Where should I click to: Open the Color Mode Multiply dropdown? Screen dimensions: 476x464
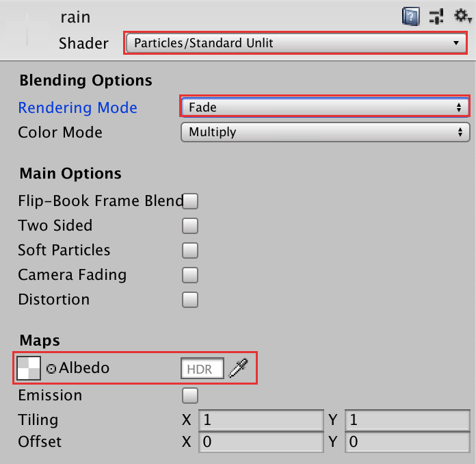325,132
